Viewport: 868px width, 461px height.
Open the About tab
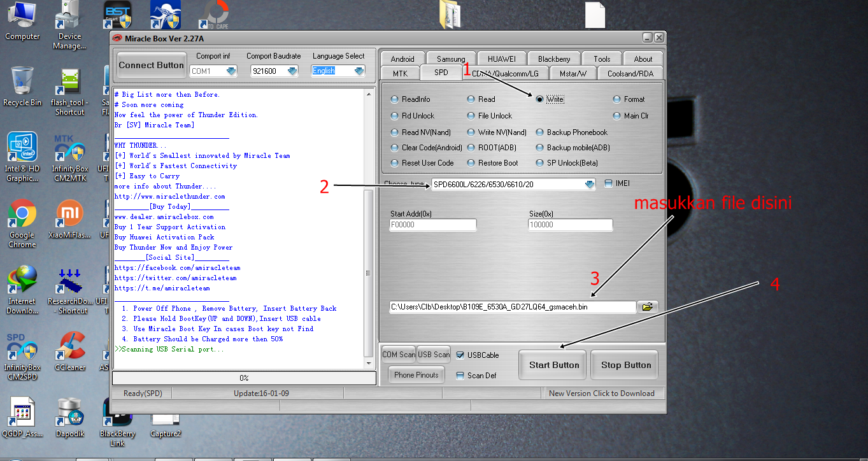(643, 59)
